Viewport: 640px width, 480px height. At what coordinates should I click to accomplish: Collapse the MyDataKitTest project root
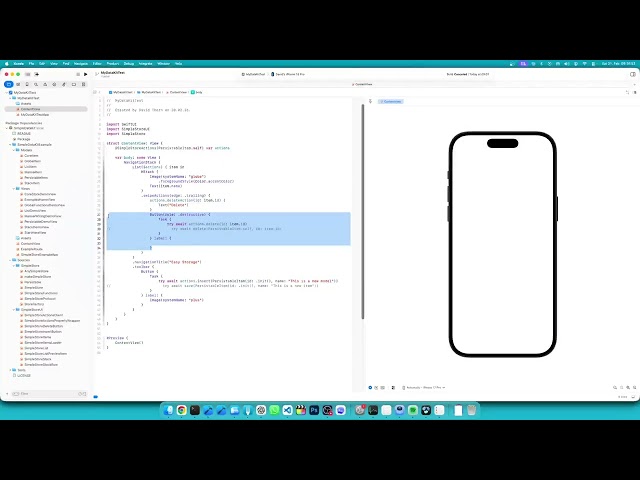pyautogui.click(x=7, y=93)
